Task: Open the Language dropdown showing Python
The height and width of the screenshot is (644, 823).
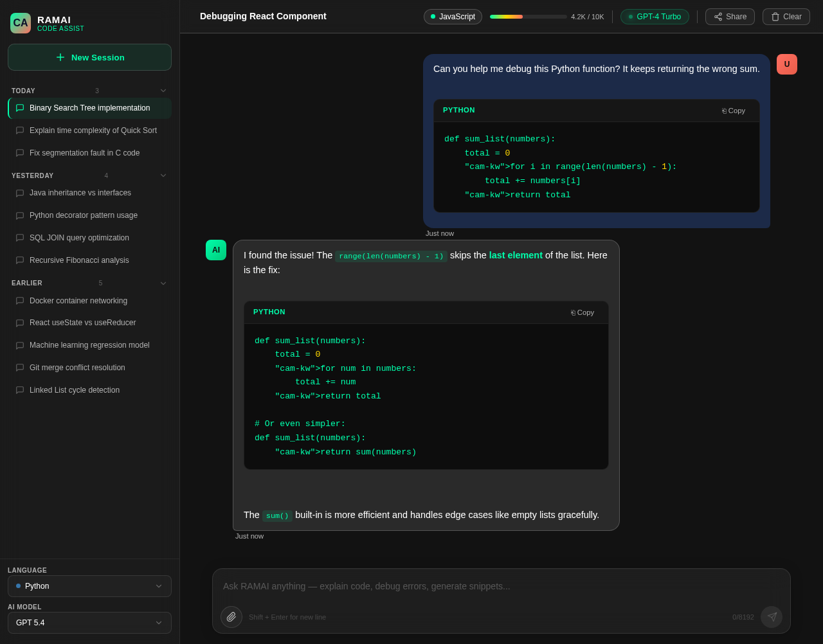Action: [89, 586]
